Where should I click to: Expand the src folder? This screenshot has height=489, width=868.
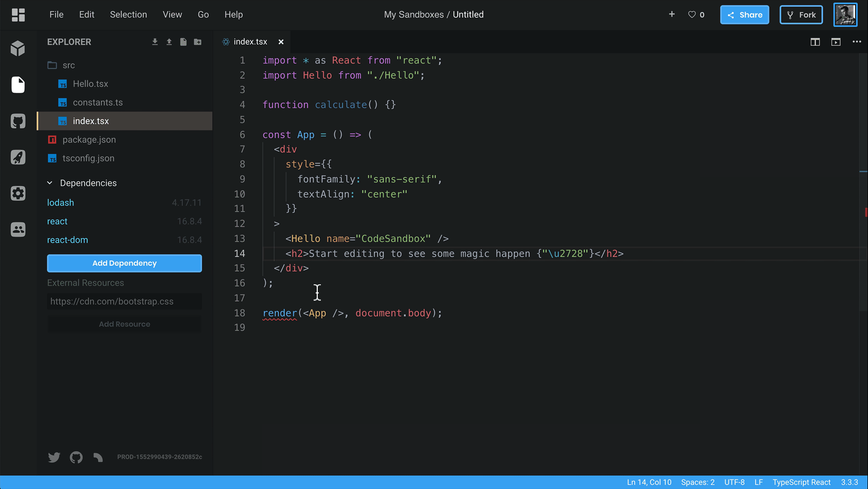coord(68,65)
